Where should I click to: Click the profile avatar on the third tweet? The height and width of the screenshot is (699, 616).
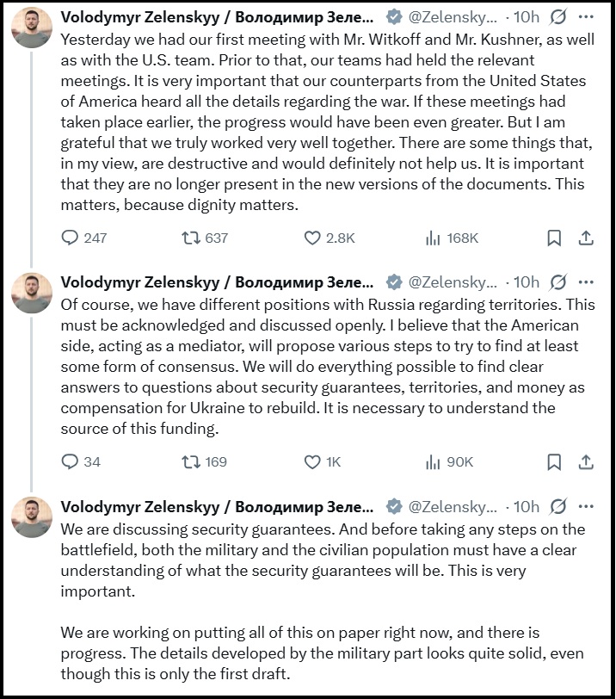(32, 517)
